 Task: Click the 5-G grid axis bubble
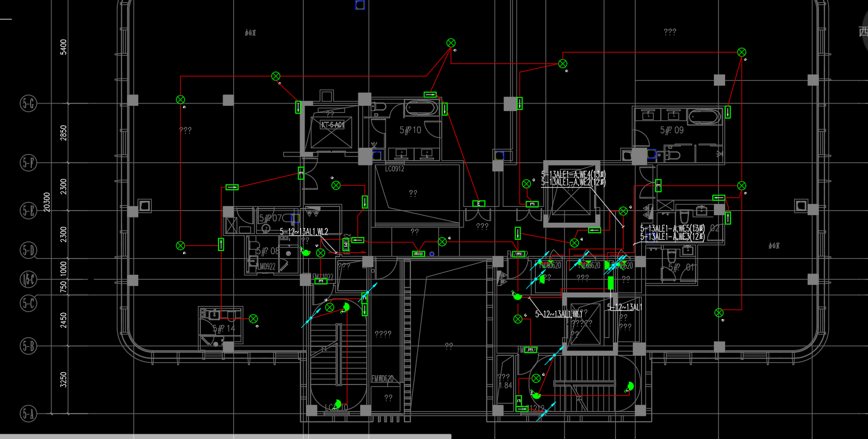(28, 103)
